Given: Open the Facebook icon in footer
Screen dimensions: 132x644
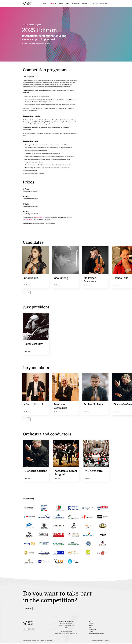Looking at the screenshot, I should (25, 629).
